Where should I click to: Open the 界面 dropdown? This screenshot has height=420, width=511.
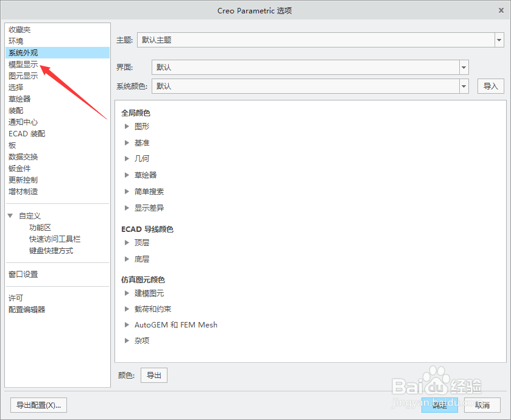coord(464,67)
